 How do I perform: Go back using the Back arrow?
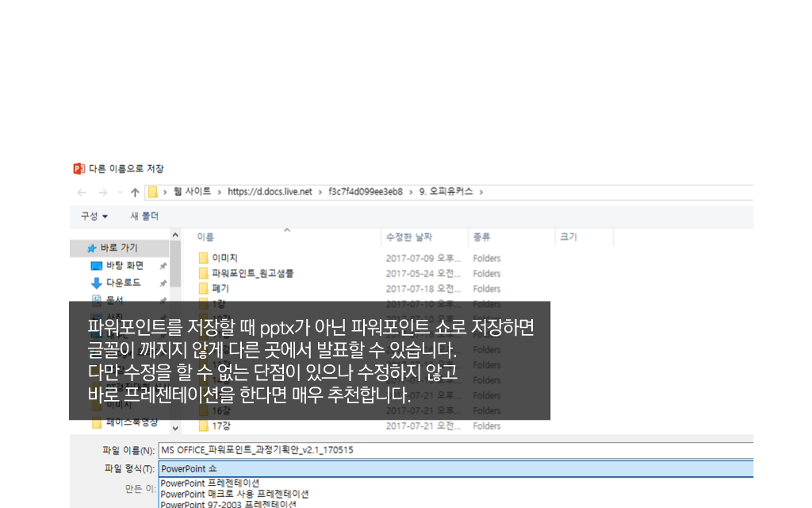point(82,193)
